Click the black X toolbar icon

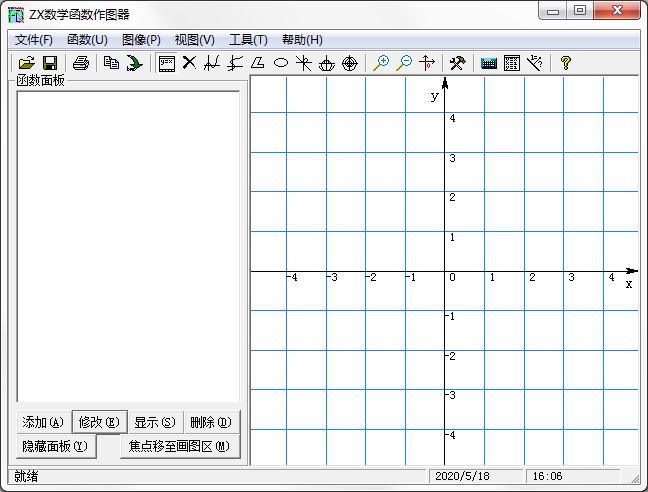tap(189, 63)
